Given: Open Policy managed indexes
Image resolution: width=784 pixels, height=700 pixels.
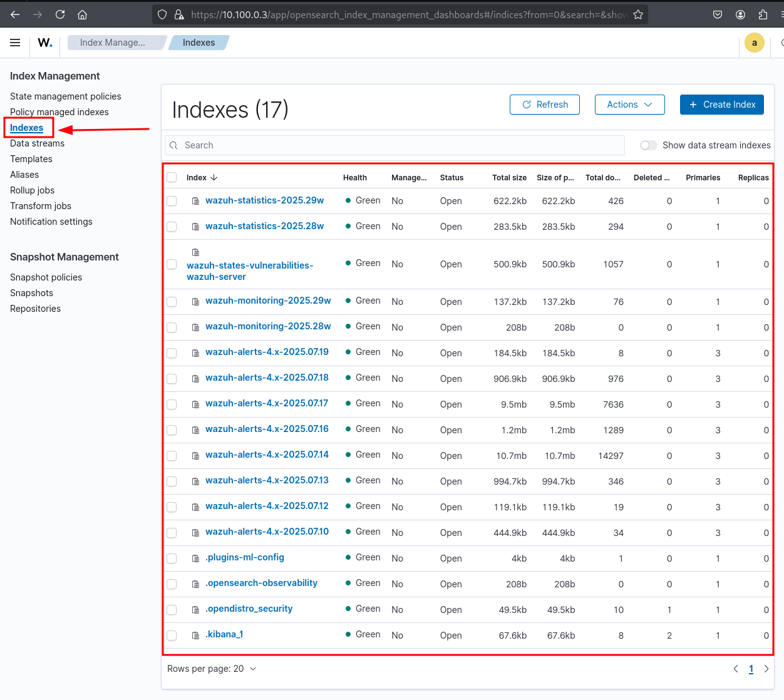Looking at the screenshot, I should coord(59,112).
